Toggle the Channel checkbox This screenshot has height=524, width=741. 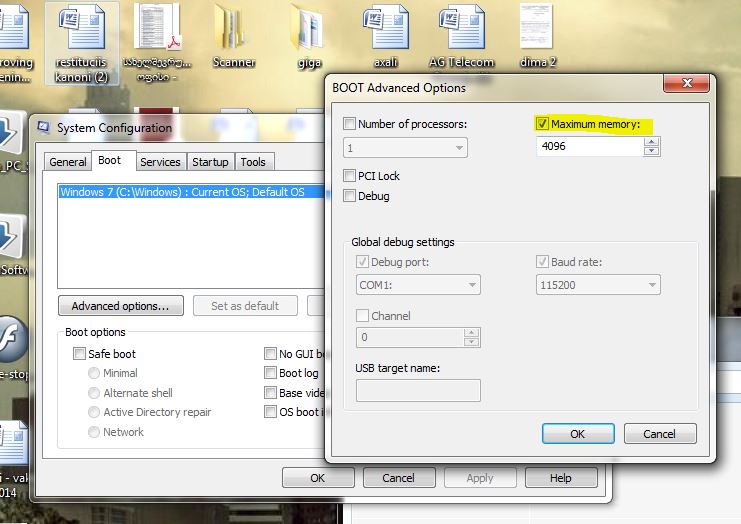(x=362, y=316)
